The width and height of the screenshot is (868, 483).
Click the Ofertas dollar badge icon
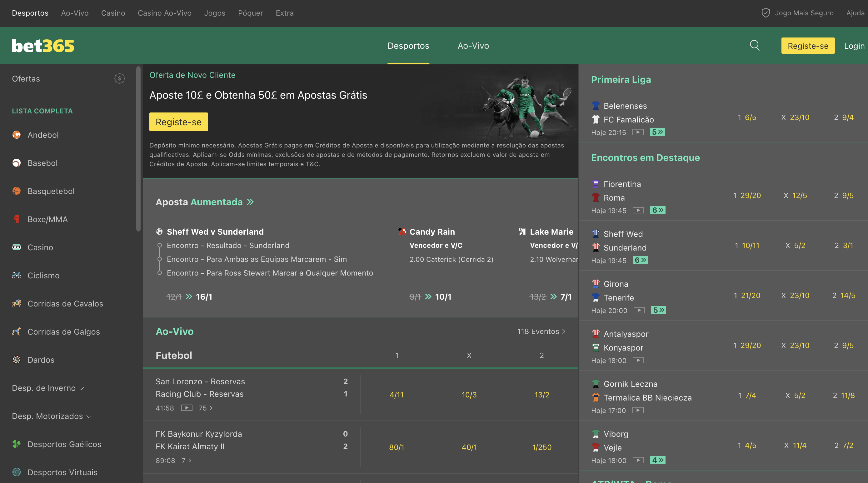[119, 78]
